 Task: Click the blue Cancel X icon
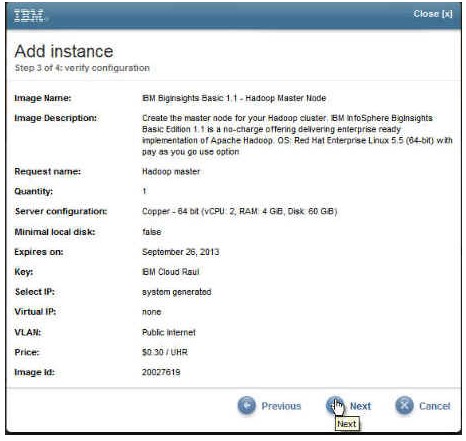404,405
